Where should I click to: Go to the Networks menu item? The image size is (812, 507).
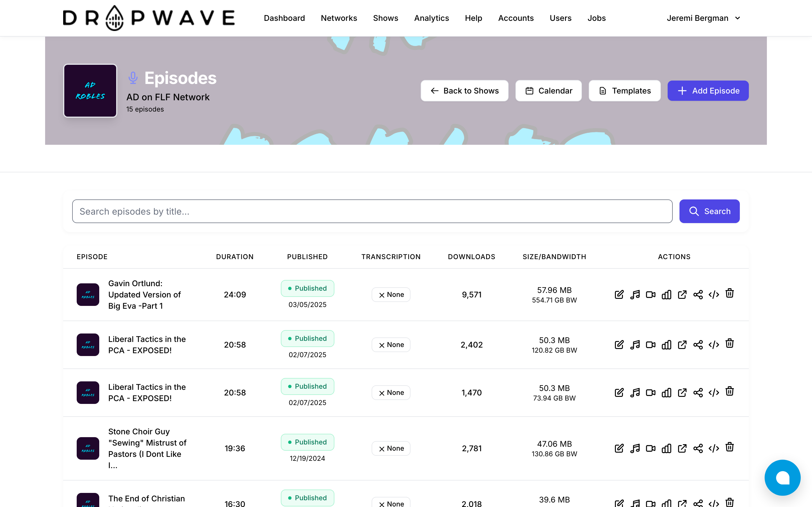click(x=339, y=18)
